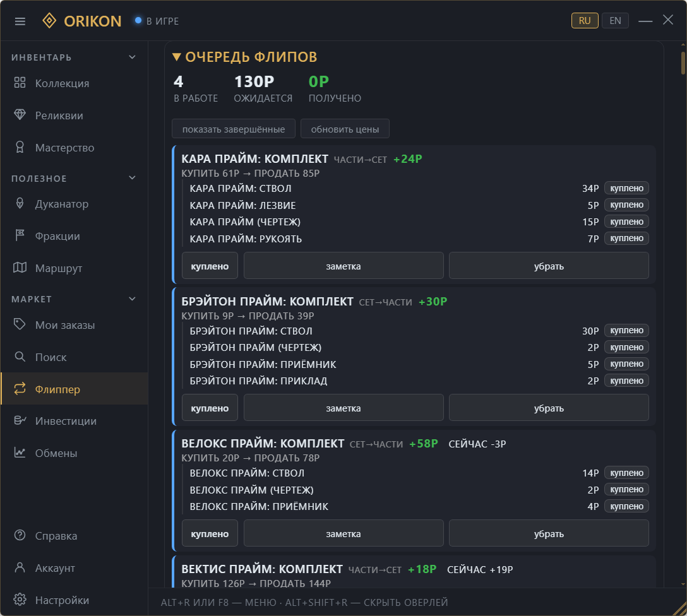Collapse the МАРКЕТ section chevron
The height and width of the screenshot is (616, 687).
tap(133, 299)
